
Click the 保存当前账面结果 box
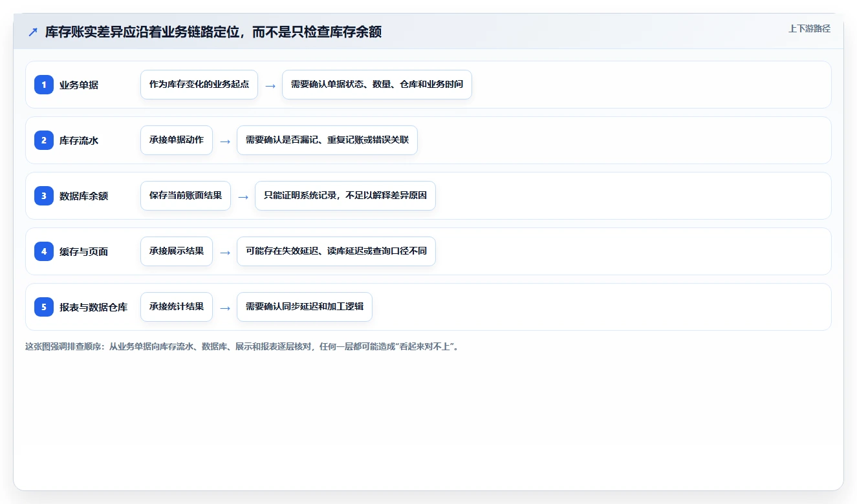point(186,196)
